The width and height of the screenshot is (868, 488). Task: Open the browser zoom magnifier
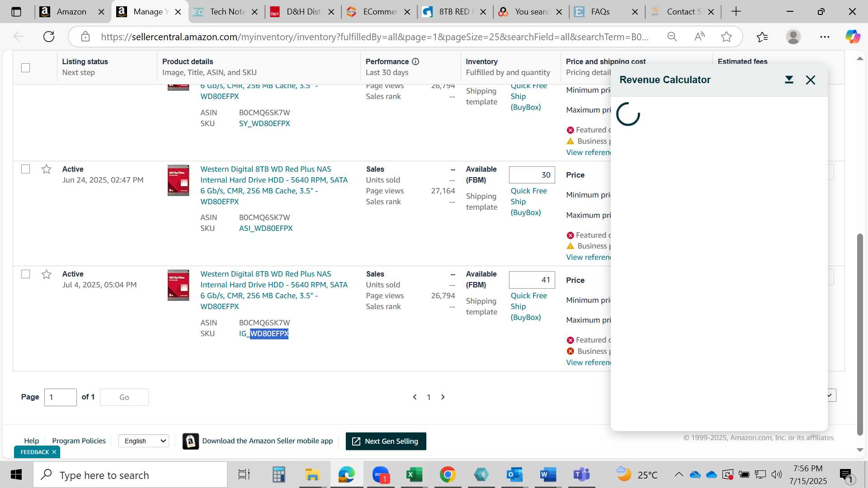pyautogui.click(x=672, y=37)
